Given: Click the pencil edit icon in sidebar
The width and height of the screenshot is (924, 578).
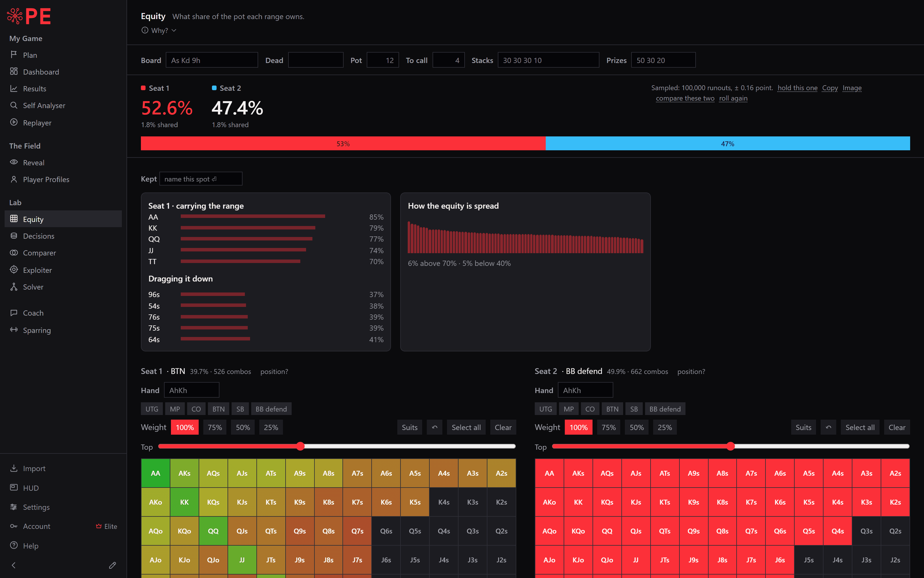Looking at the screenshot, I should pos(112,565).
